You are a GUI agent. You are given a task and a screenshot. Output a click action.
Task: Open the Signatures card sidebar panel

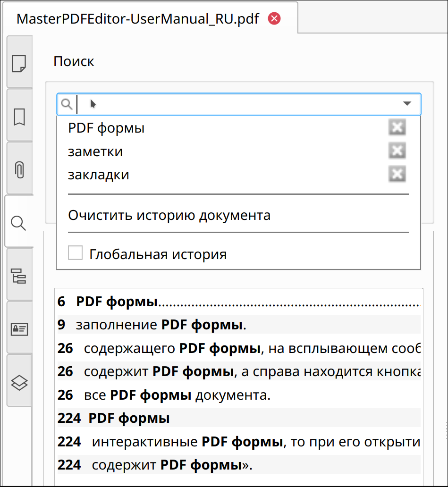pyautogui.click(x=19, y=329)
